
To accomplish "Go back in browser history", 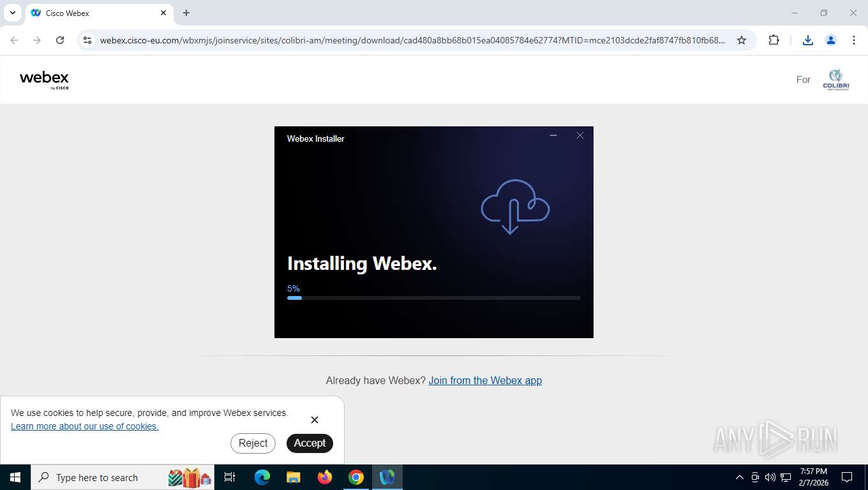I will [14, 40].
